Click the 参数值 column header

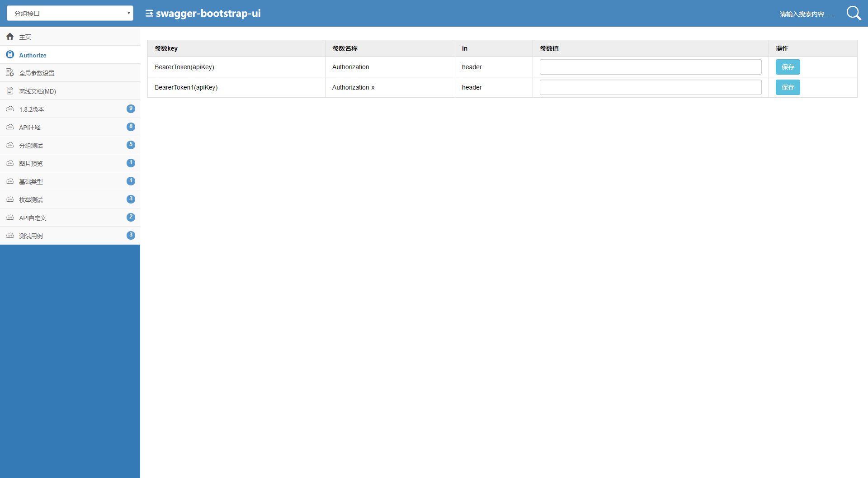(651, 48)
